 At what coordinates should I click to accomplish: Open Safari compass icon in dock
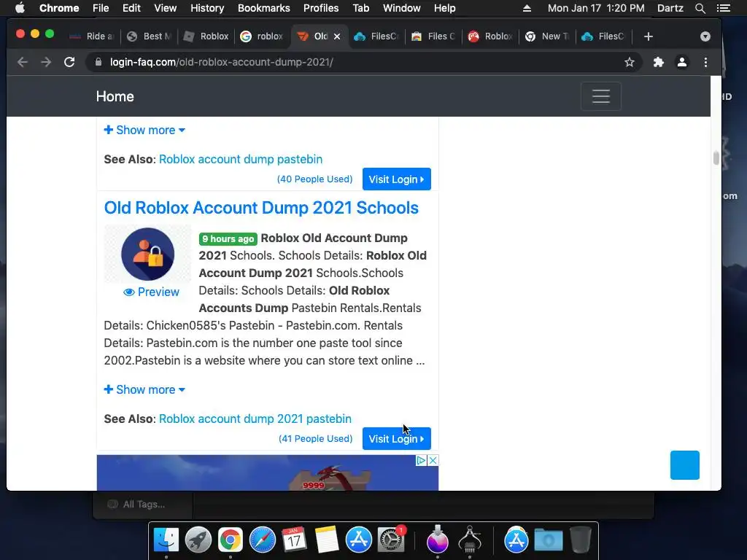(263, 540)
